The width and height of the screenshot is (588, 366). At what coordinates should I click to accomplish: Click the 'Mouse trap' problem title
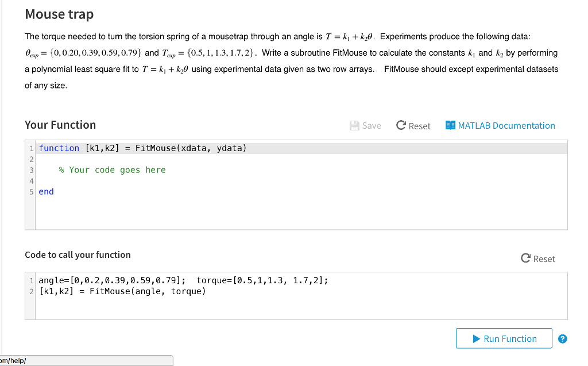(59, 14)
